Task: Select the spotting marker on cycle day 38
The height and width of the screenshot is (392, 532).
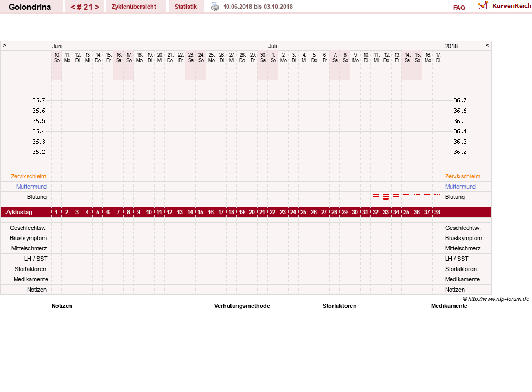Action: click(437, 194)
